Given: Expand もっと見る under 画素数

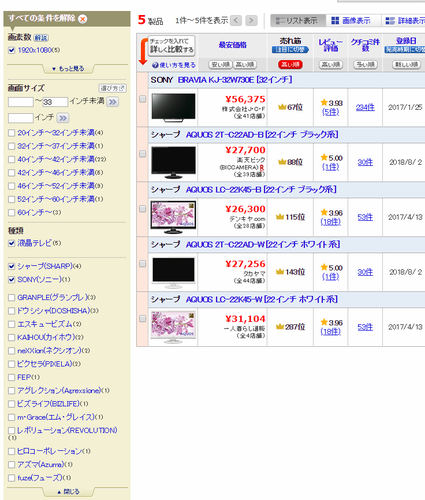Looking at the screenshot, I should click(68, 69).
